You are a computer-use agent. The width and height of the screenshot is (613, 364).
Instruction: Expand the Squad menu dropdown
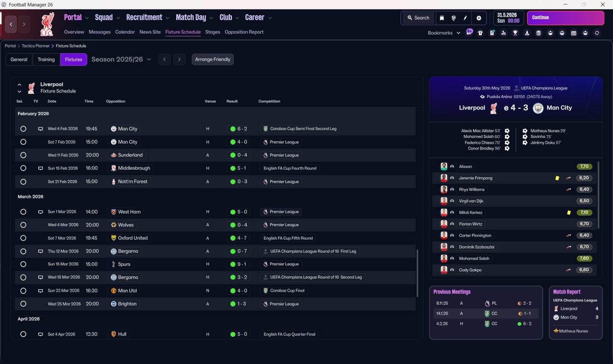(x=118, y=18)
